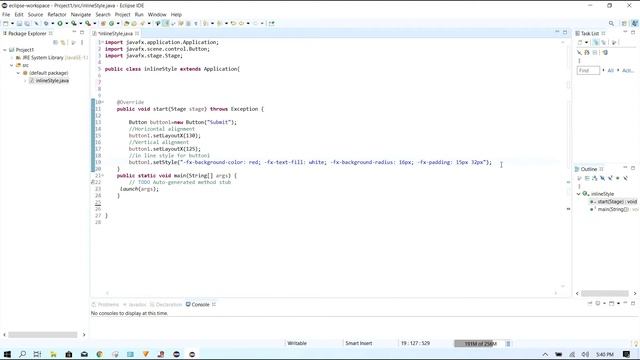640x360 pixels.
Task: Click the Open Perspective icon
Action: tap(624, 24)
